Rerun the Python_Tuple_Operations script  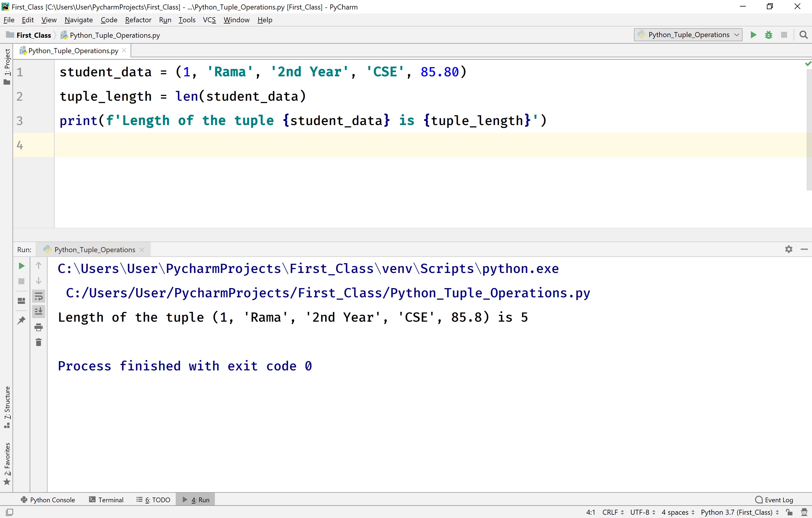pos(22,266)
